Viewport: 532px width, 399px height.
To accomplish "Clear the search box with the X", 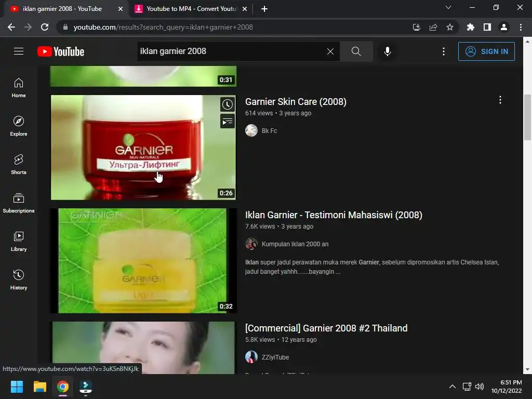I will click(x=330, y=51).
